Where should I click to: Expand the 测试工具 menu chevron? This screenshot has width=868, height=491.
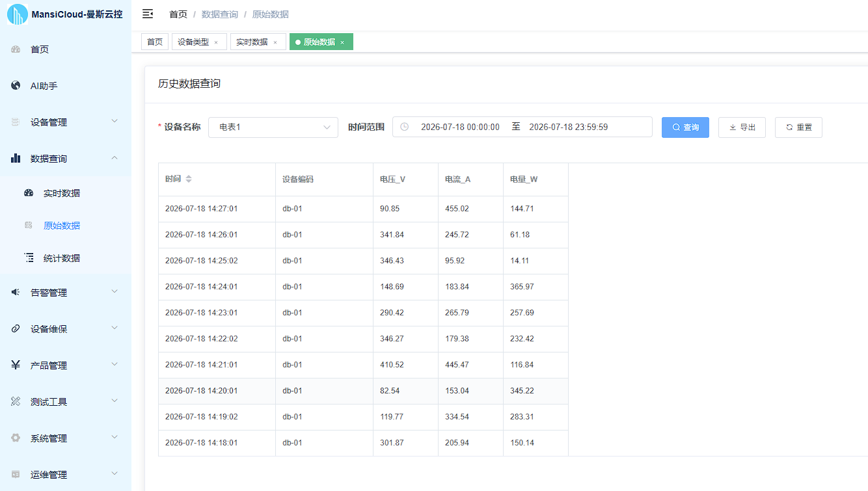(115, 401)
